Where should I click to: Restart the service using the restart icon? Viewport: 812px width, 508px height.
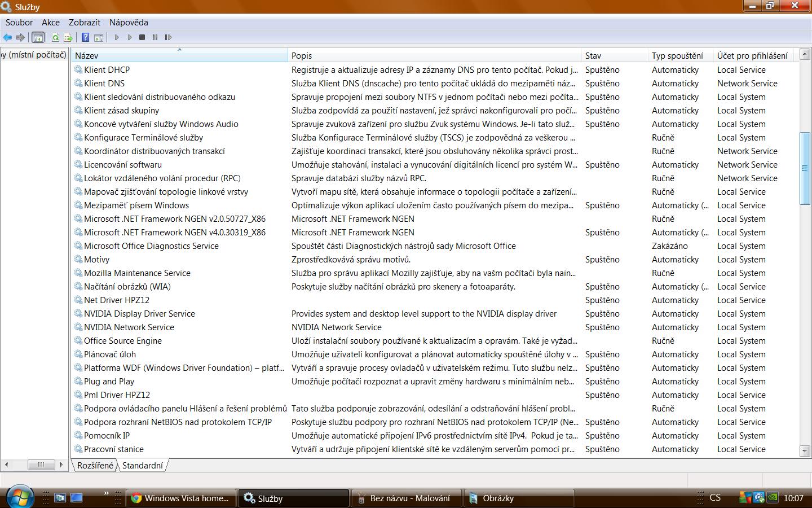coord(168,37)
